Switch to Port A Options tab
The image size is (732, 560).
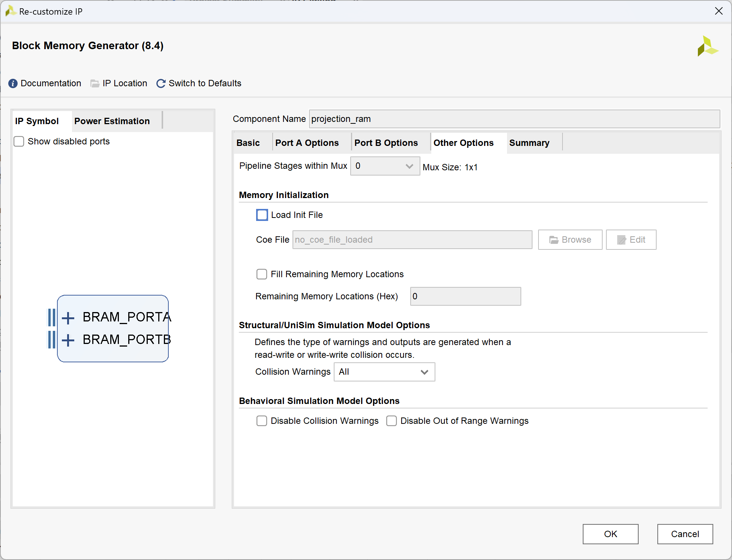tap(307, 143)
